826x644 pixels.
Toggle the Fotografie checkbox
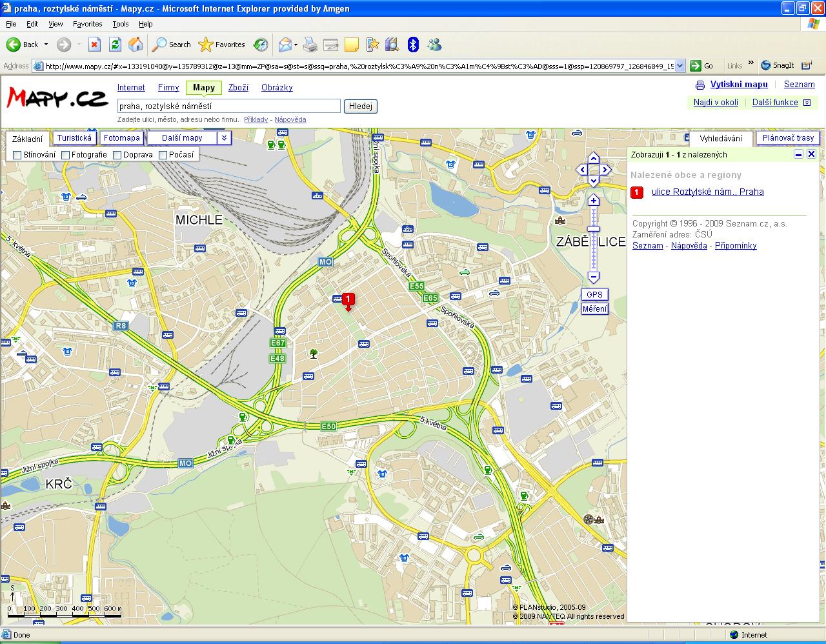66,155
